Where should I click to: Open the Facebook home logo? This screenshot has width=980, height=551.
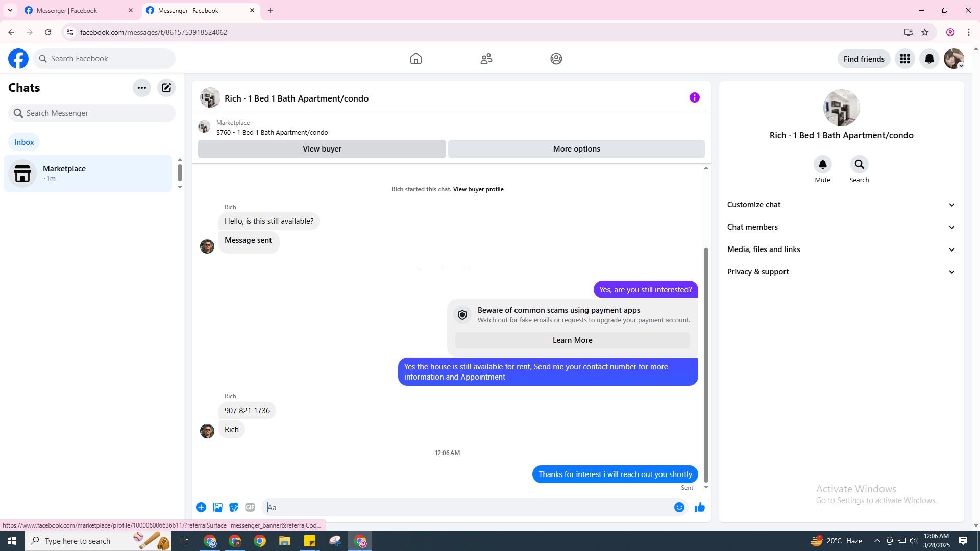point(18,59)
